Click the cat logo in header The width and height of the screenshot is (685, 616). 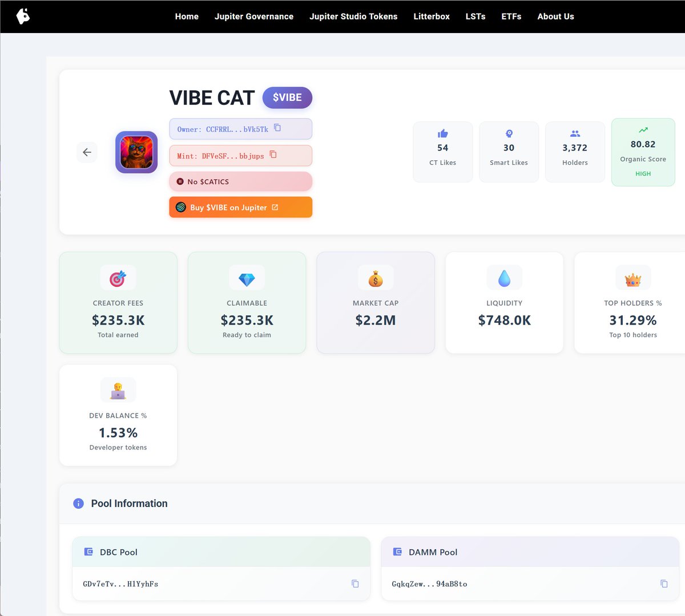pos(23,16)
